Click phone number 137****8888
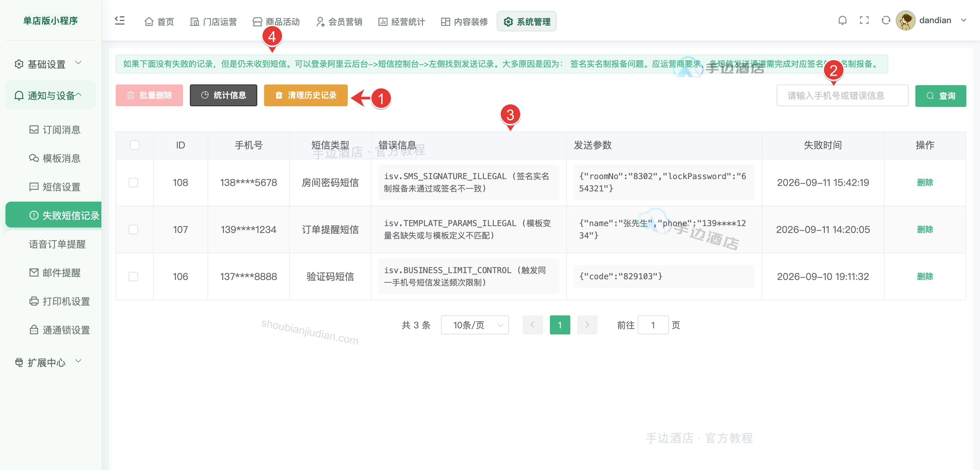The image size is (980, 470). click(x=248, y=277)
